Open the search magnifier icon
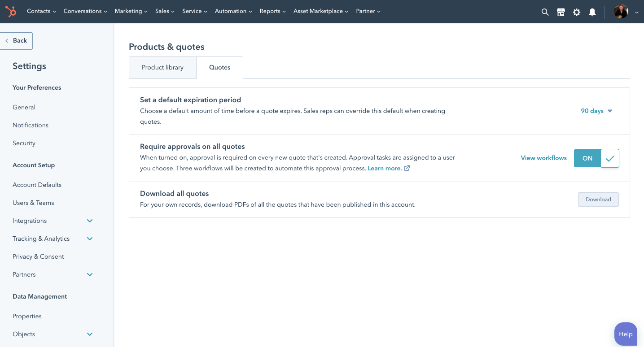The width and height of the screenshot is (644, 347). click(545, 12)
